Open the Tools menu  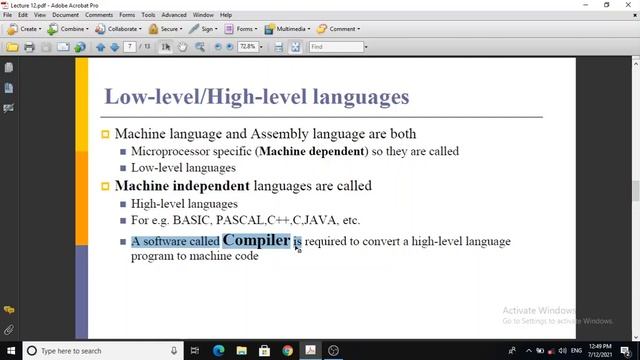pyautogui.click(x=148, y=15)
